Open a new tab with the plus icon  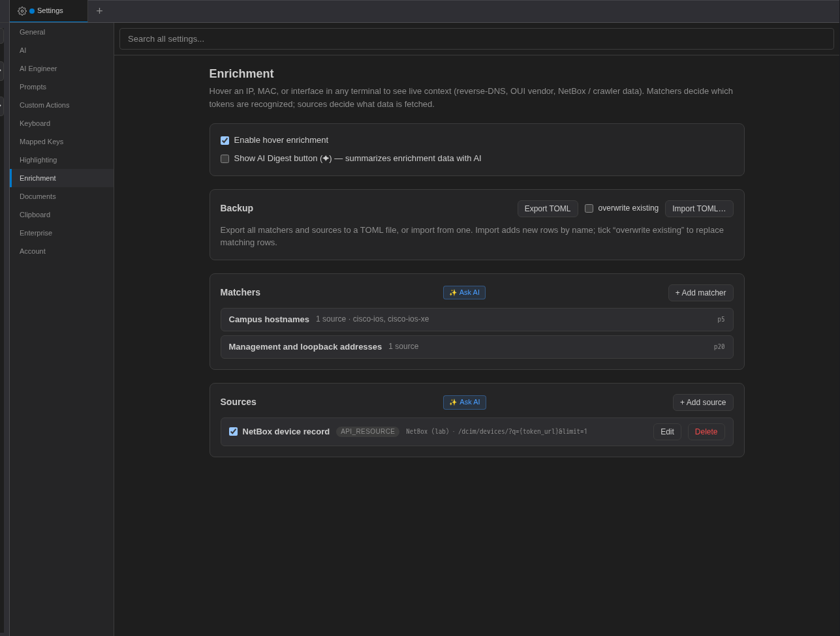[100, 11]
